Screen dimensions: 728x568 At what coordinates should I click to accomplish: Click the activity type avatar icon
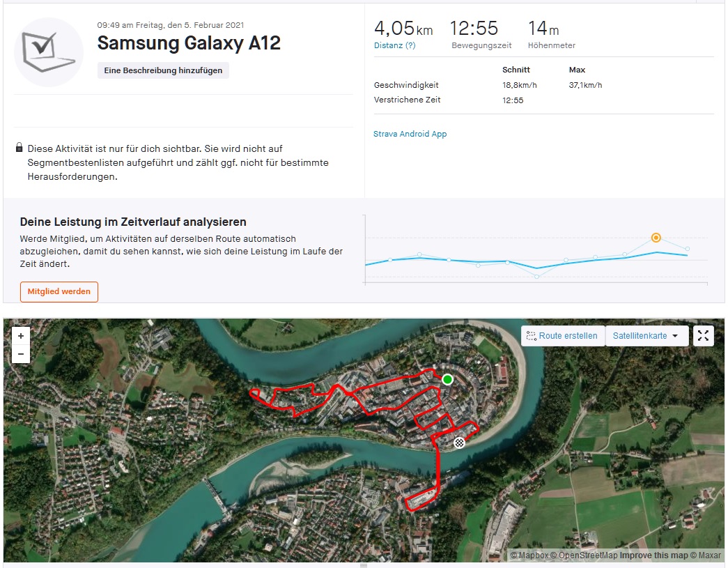click(49, 52)
